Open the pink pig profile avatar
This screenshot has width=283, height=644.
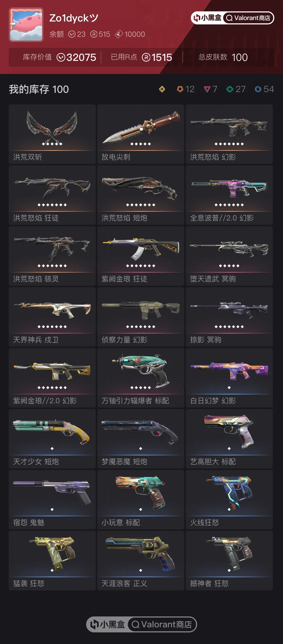click(26, 25)
